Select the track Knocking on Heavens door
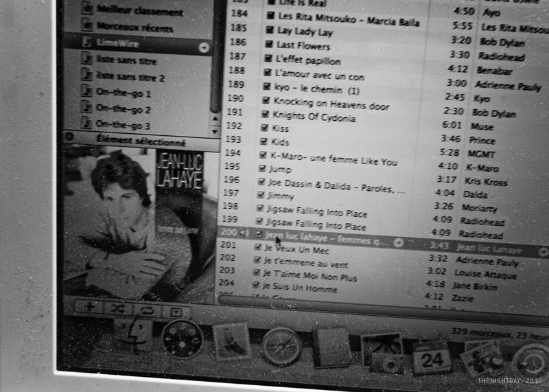 click(x=331, y=104)
